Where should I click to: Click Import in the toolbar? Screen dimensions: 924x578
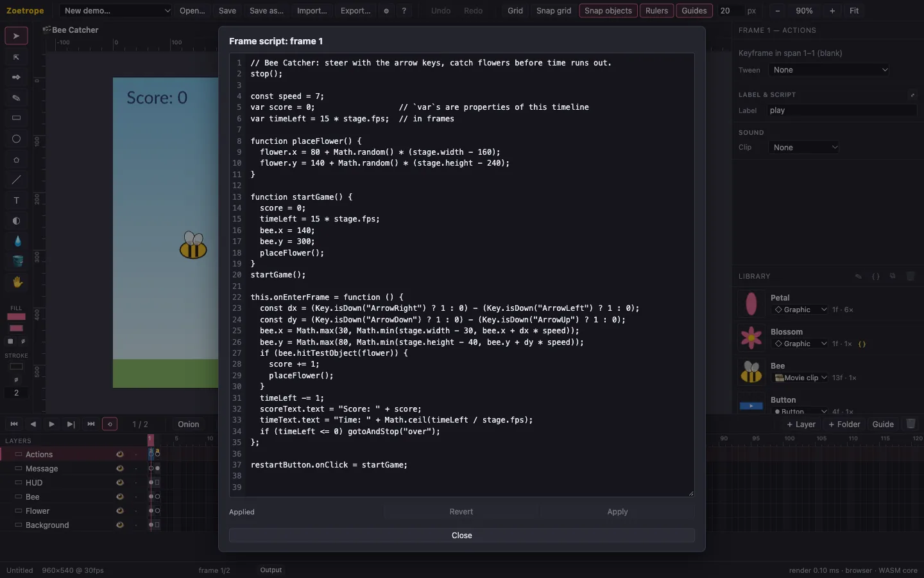point(312,11)
